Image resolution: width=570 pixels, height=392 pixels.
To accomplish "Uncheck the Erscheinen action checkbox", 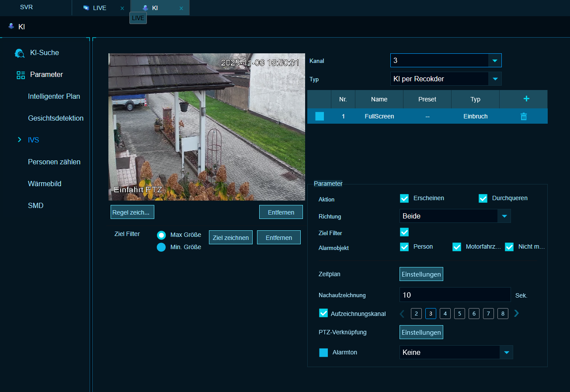I will pos(404,198).
